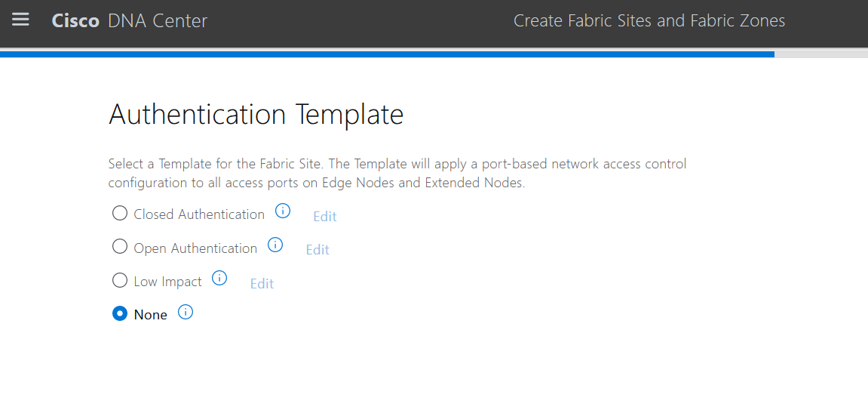Image resolution: width=868 pixels, height=413 pixels.
Task: Show info for Open Authentication
Action: 275,245
